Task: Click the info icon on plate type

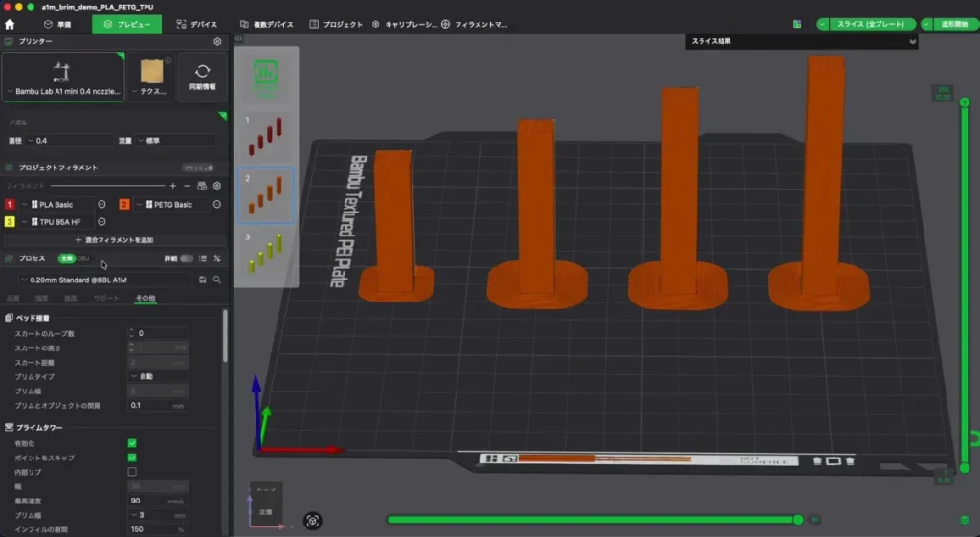Action: tap(168, 60)
